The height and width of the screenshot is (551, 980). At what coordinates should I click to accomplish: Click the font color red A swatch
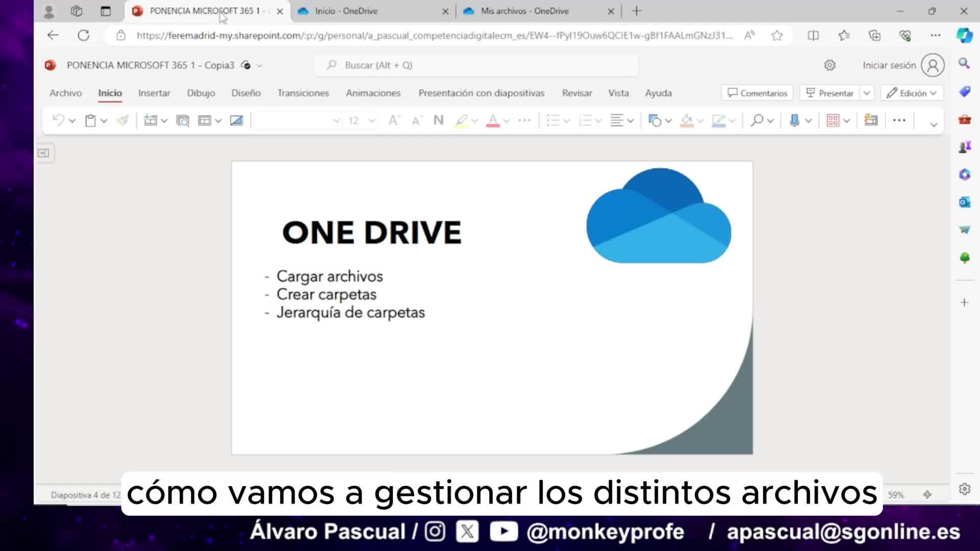pyautogui.click(x=493, y=120)
